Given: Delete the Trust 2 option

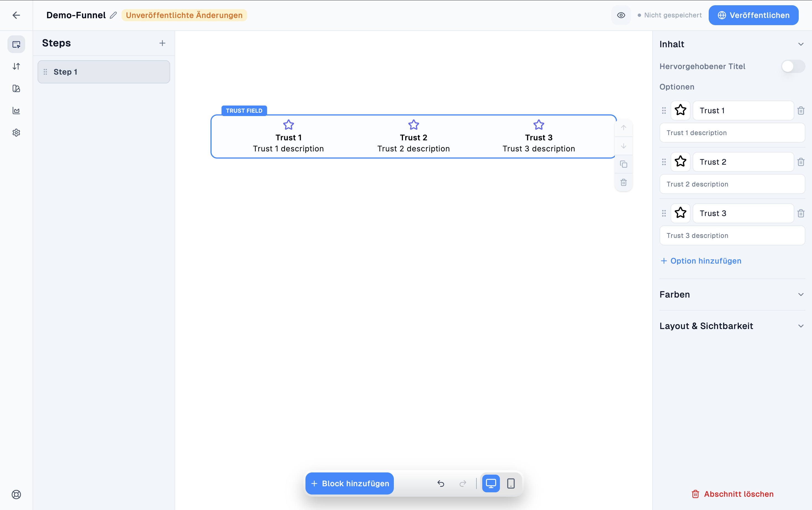Looking at the screenshot, I should pos(801,162).
